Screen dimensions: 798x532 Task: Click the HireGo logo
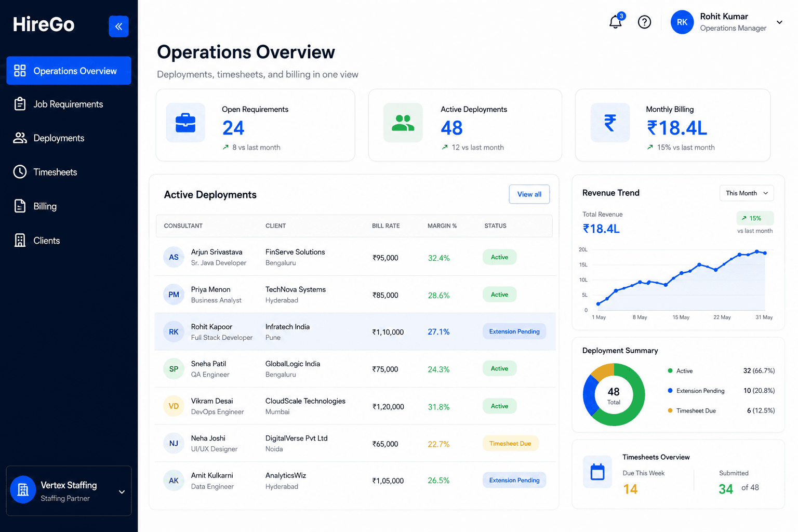coord(44,24)
